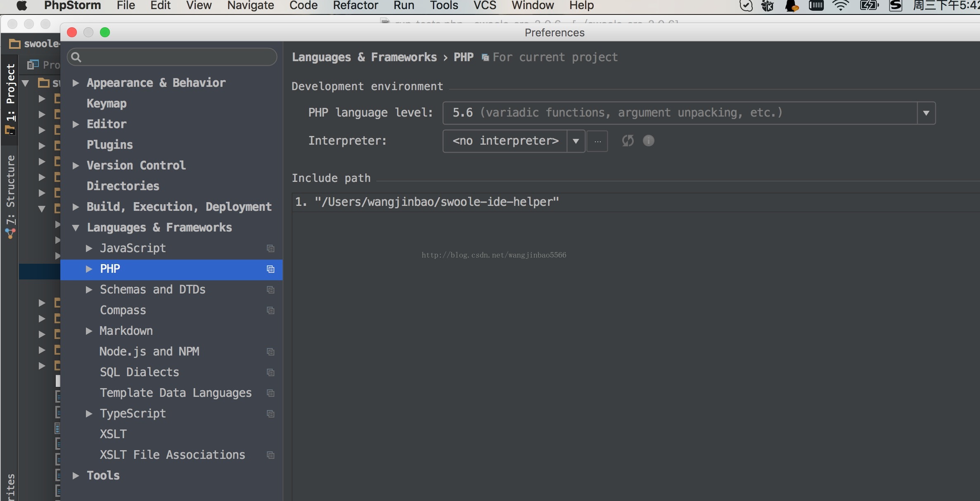
Task: Click the project-level icon beside Compass
Action: pos(271,310)
